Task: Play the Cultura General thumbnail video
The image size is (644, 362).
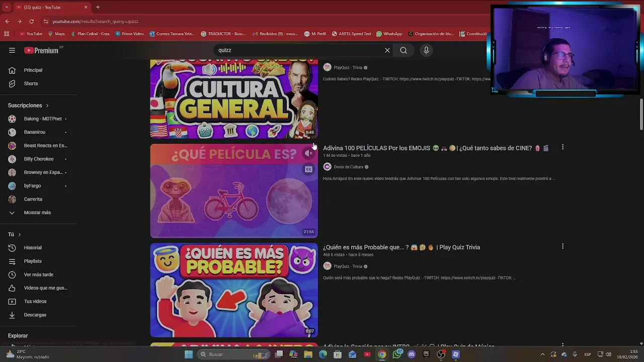Action: pyautogui.click(x=234, y=99)
